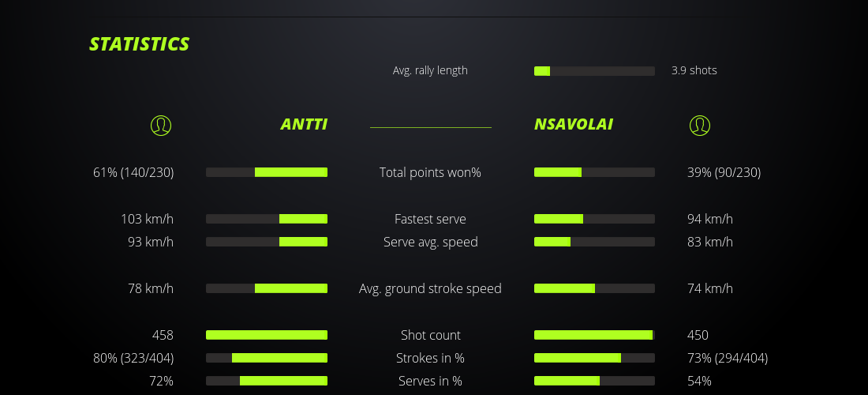Viewport: 868px width, 395px height.
Task: Click Nsavolai's Serve avg. speed bar
Action: tap(594, 242)
